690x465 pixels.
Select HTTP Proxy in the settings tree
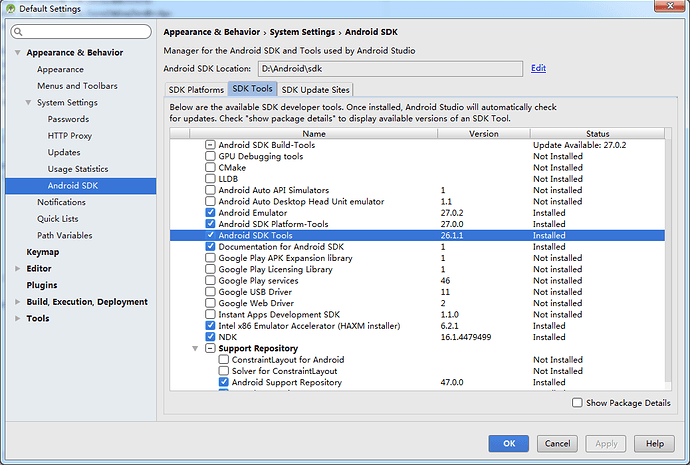coord(69,136)
